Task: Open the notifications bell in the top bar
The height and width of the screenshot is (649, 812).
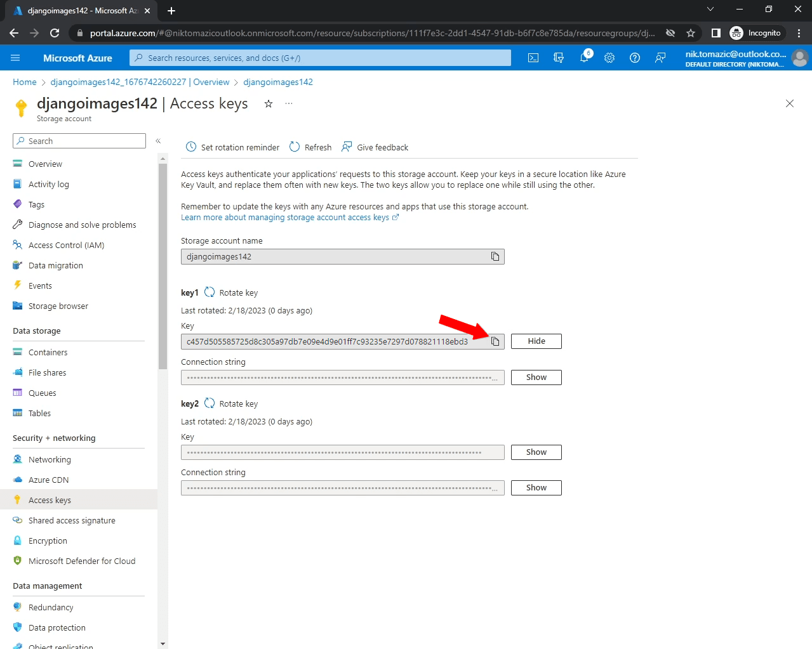Action: [583, 58]
